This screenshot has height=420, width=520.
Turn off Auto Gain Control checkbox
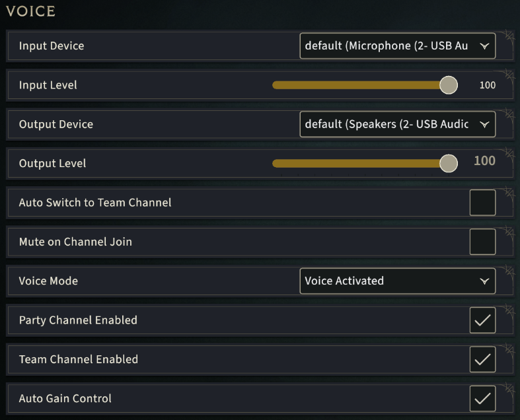click(x=482, y=398)
